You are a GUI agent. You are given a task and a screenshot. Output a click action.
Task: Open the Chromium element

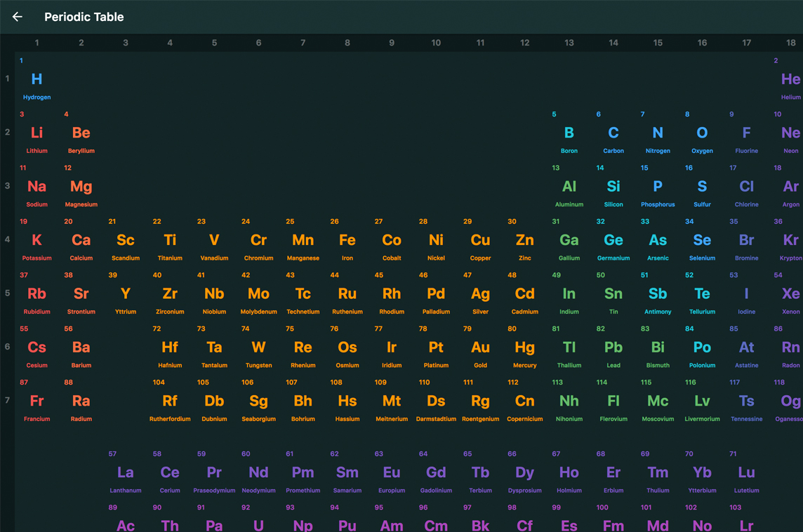pos(258,240)
